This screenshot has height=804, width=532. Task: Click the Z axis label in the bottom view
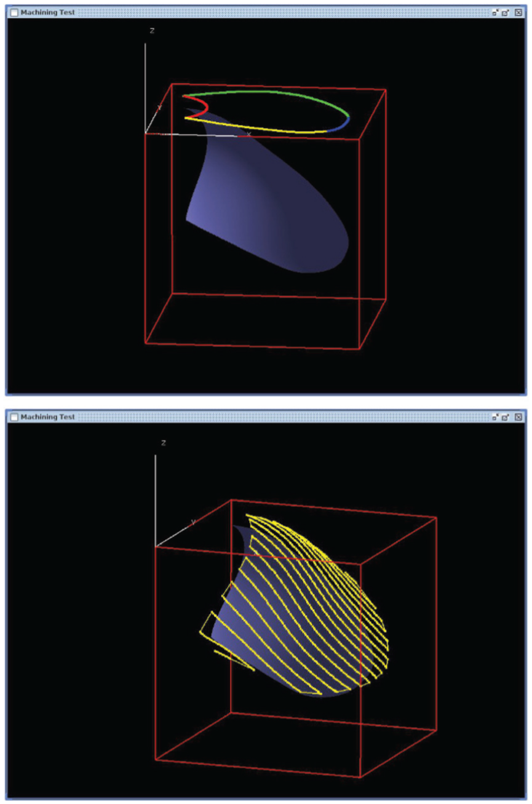coord(163,443)
